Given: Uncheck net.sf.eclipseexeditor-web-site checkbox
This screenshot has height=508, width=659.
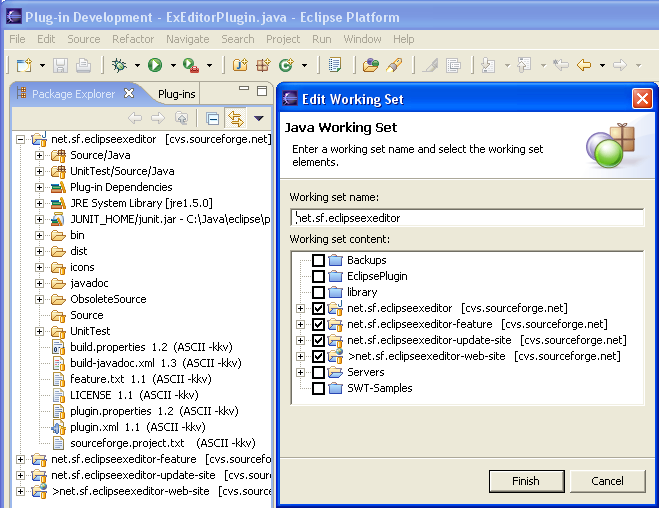Looking at the screenshot, I should pyautogui.click(x=318, y=356).
